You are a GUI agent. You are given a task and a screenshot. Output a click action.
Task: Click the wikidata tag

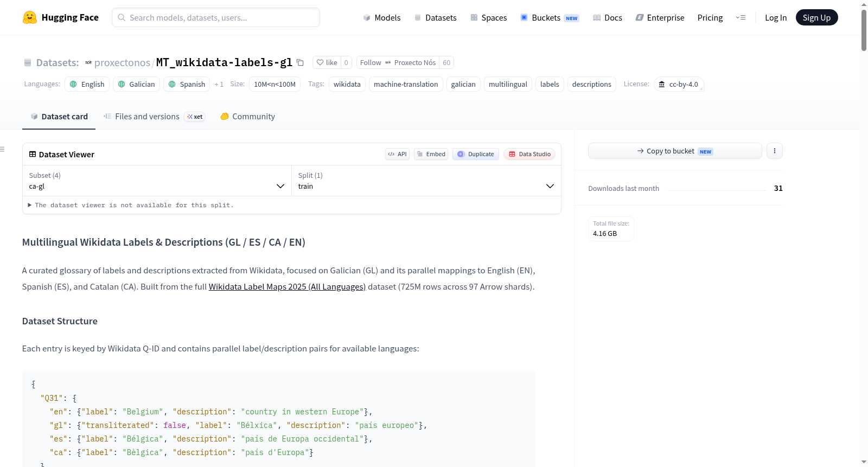point(347,84)
